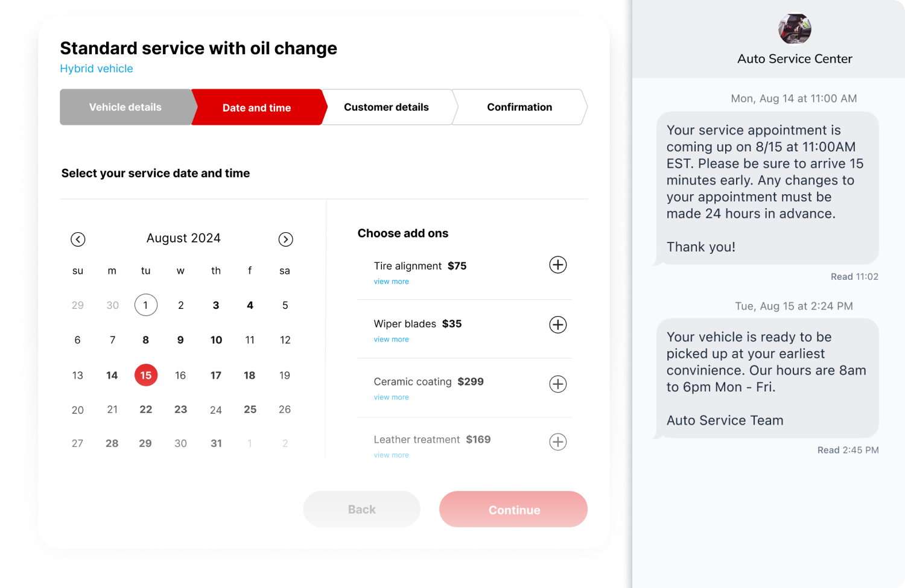Add Leather treatment add-on
The image size is (905, 588).
pyautogui.click(x=557, y=441)
